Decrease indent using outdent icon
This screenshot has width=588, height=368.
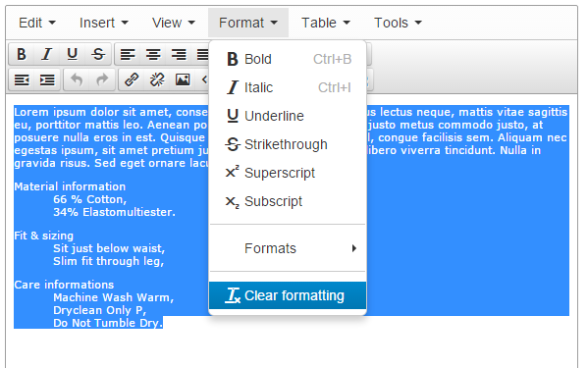coord(22,79)
